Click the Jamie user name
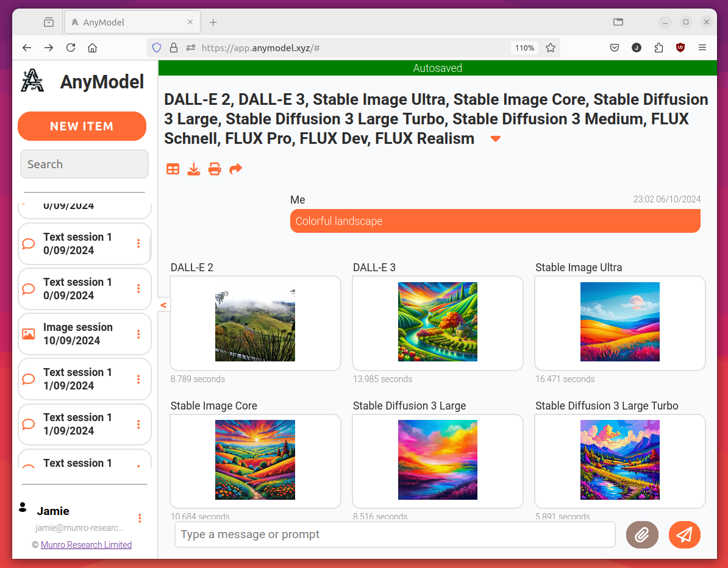The height and width of the screenshot is (568, 728). coord(53,511)
